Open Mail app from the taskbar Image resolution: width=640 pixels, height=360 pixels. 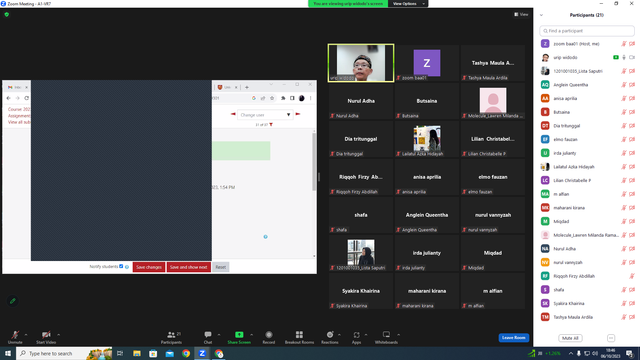tap(169, 353)
